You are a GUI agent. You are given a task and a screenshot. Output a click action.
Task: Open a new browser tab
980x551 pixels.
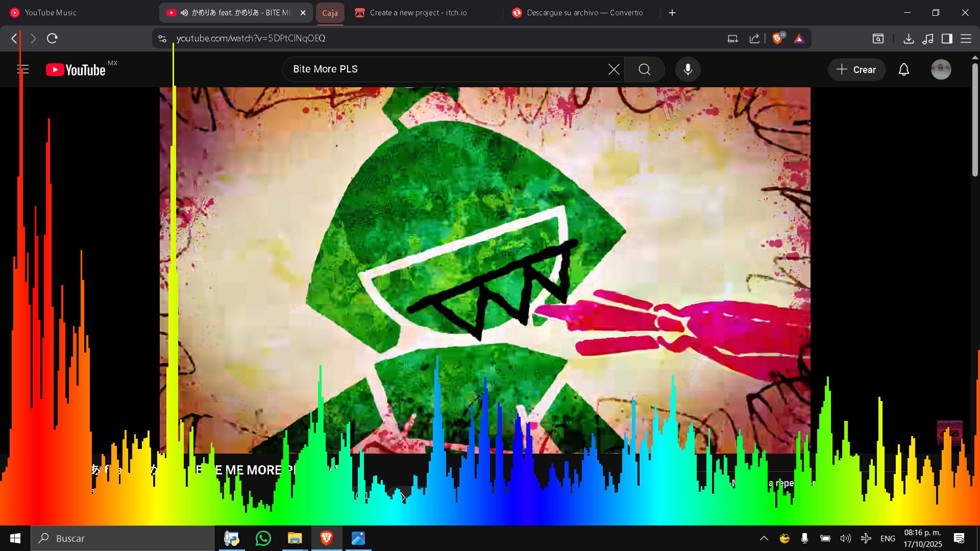point(672,13)
